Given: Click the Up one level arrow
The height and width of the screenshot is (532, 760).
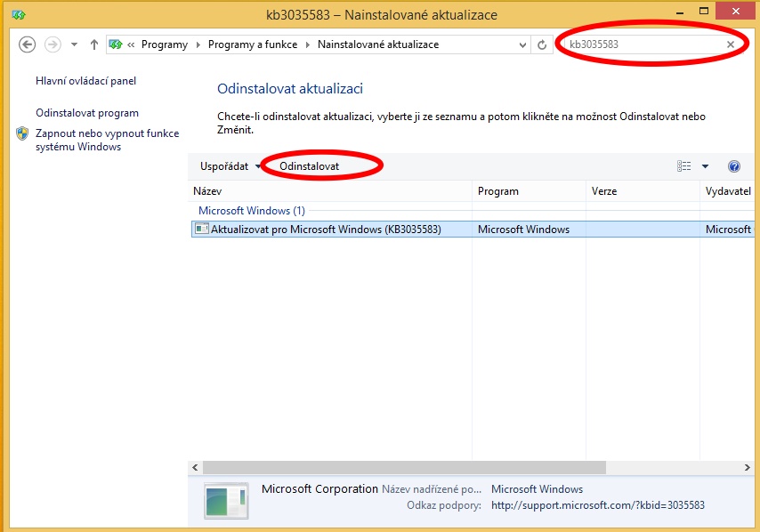Looking at the screenshot, I should (x=94, y=44).
